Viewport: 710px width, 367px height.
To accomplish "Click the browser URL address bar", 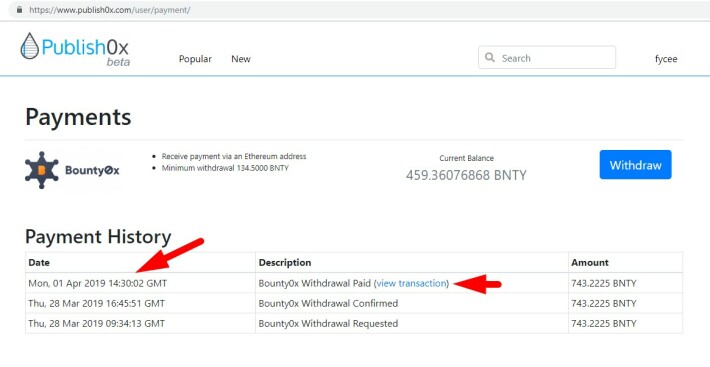I will pyautogui.click(x=358, y=10).
